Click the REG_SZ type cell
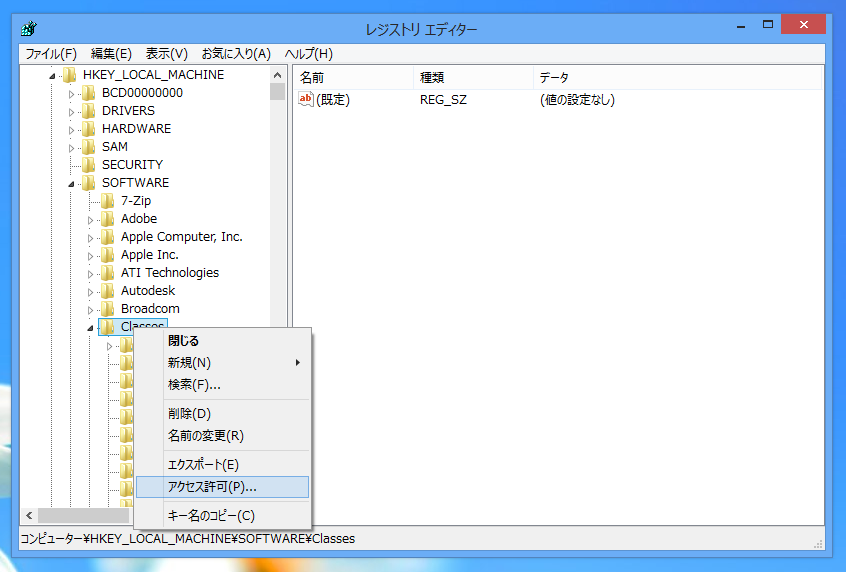This screenshot has height=572, width=846. (x=444, y=100)
